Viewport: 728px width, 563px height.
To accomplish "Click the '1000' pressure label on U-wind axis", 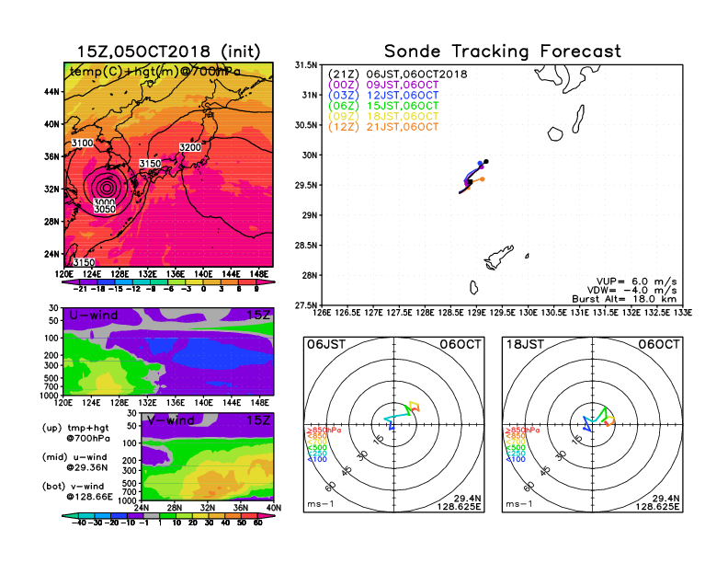I will [x=51, y=396].
